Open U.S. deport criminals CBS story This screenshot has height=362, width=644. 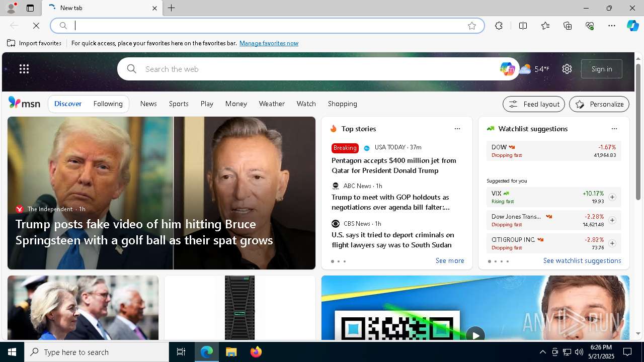click(x=392, y=240)
